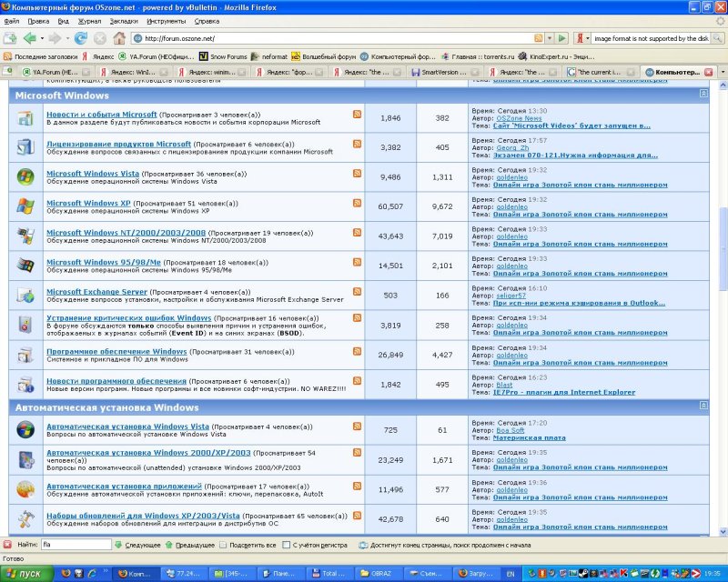
Task: Click the home page icon
Action: coord(119,38)
